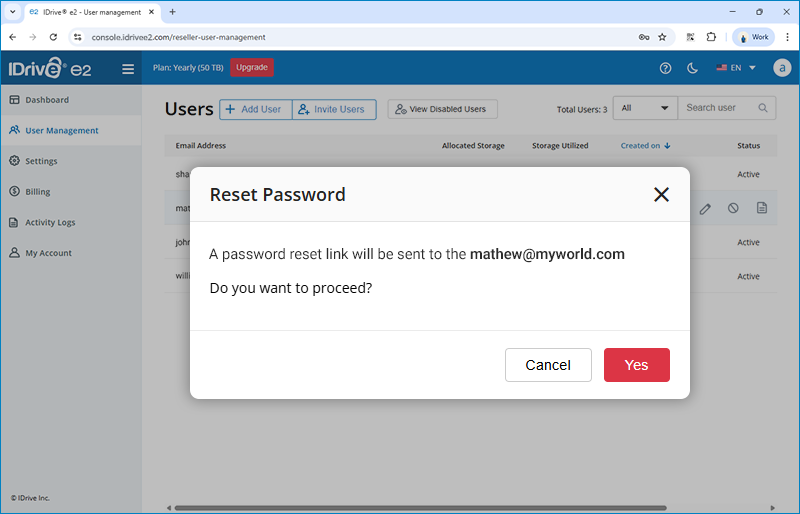Expand the EN language dropdown
Screen dimensions: 800x514
pos(736,69)
